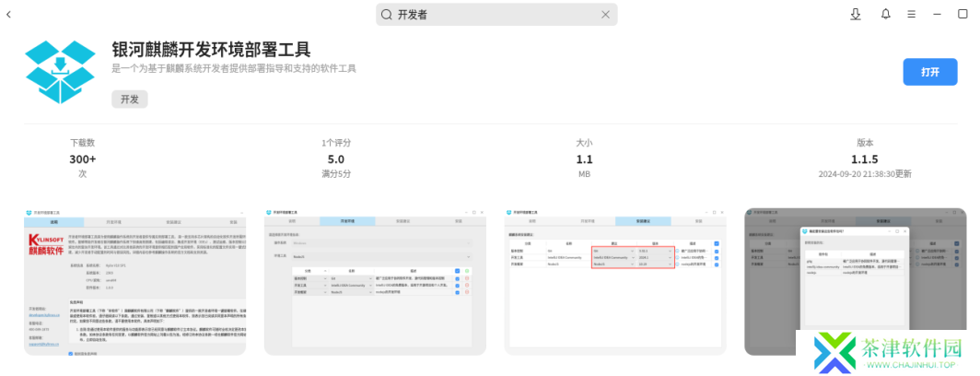Click the title 银河麒麟开发环境部署工具
980x376 pixels.
(x=211, y=49)
